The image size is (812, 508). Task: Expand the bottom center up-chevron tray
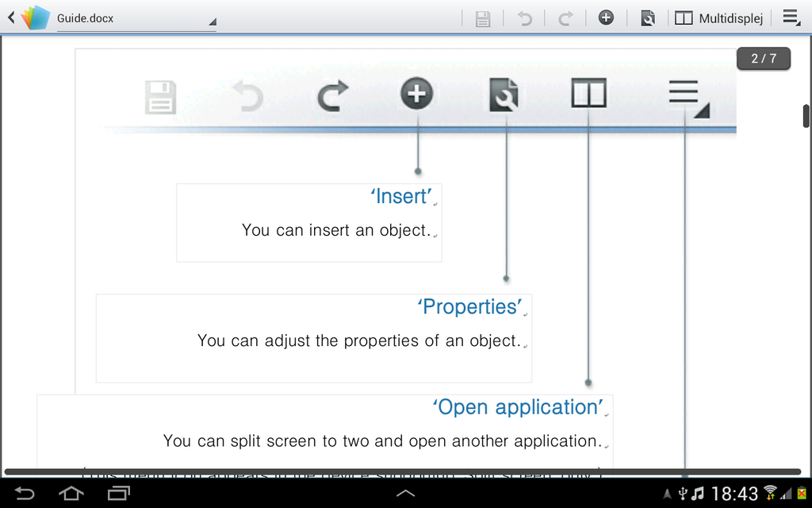pos(405,494)
